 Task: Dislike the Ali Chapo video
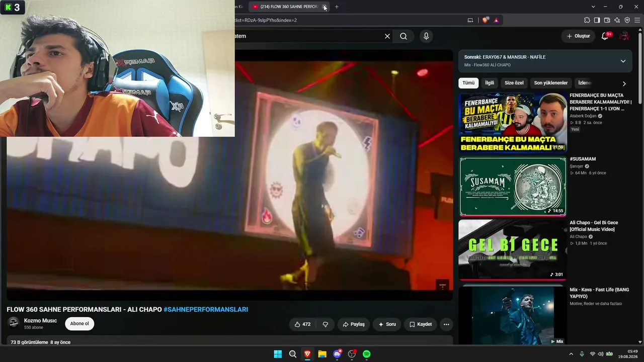(x=326, y=324)
